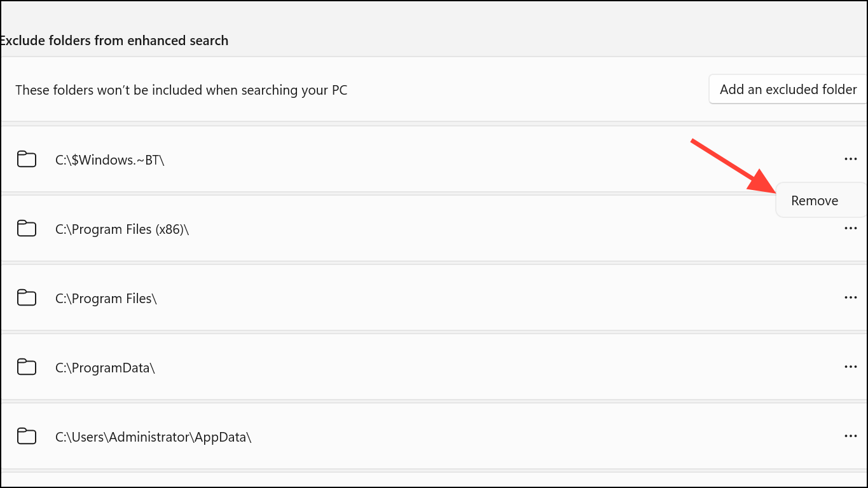Open more options for Program Files (x86)
The image size is (868, 488).
[x=851, y=228]
